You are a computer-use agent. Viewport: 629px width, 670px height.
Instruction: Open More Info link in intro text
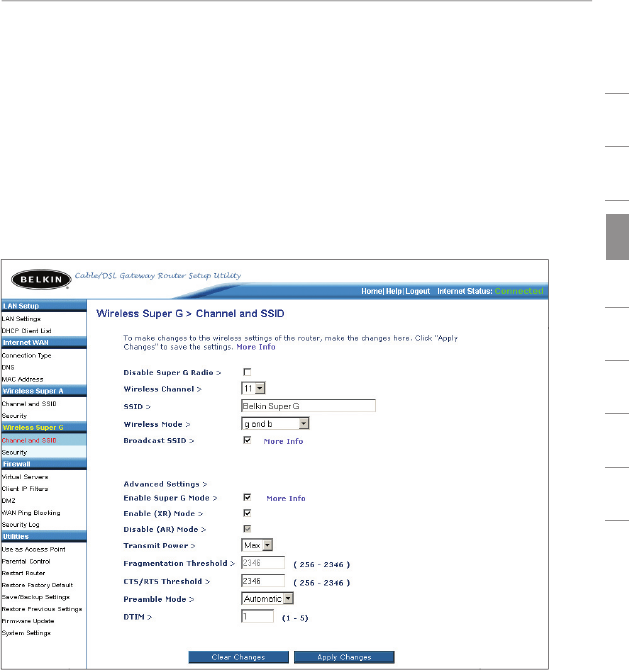tap(256, 347)
